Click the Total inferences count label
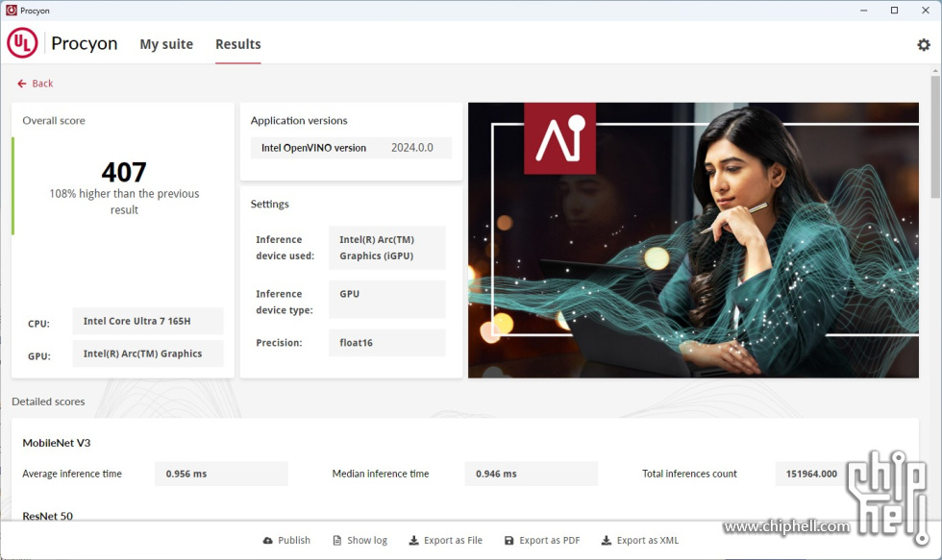This screenshot has width=942, height=560. coord(690,474)
